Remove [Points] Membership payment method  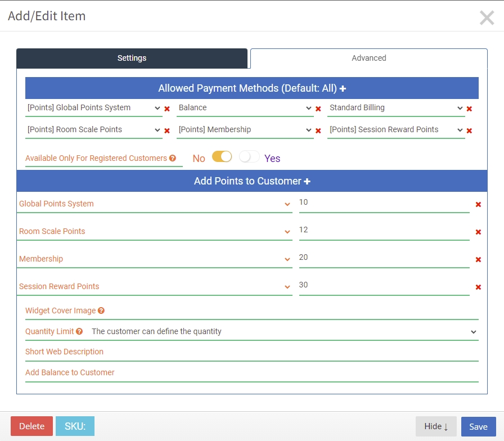[x=318, y=131]
